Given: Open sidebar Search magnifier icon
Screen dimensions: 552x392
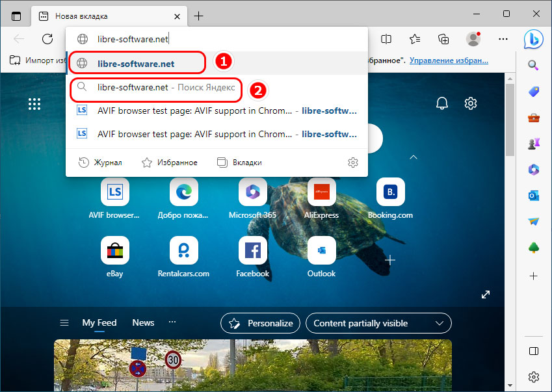Looking at the screenshot, I should 533,65.
